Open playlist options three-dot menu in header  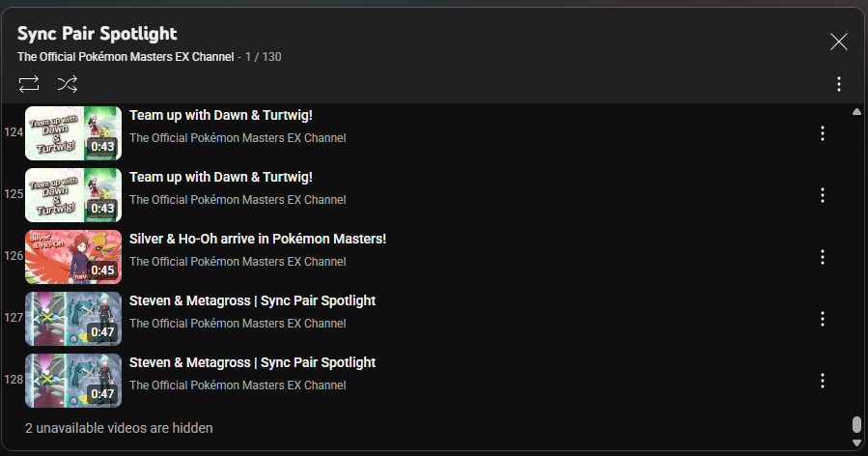click(839, 84)
